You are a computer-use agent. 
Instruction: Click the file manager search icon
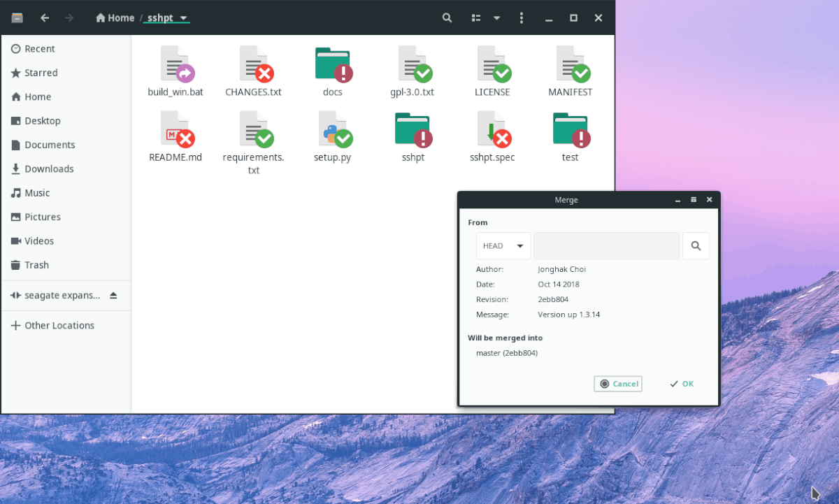coord(447,18)
